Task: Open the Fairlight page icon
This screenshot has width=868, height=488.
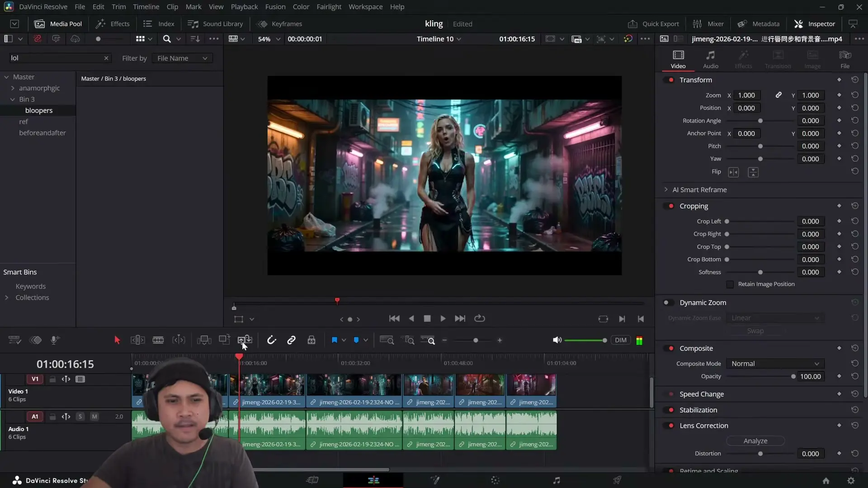Action: pos(557,480)
